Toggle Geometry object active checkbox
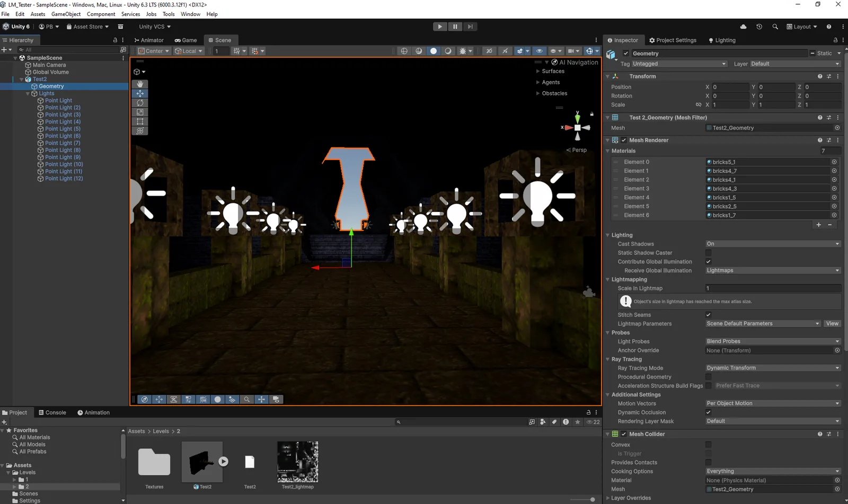848x504 pixels. pyautogui.click(x=626, y=54)
